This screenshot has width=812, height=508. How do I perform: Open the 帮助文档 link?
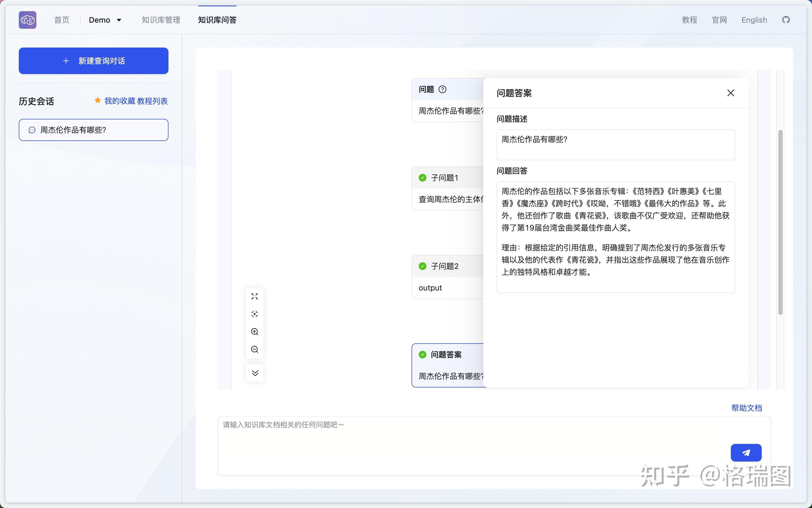point(747,408)
